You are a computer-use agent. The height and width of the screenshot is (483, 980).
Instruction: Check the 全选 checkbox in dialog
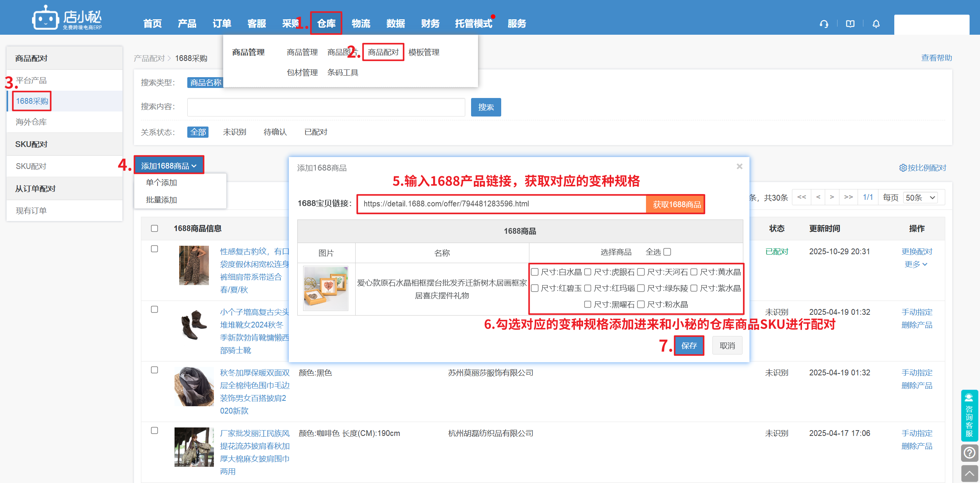point(667,252)
